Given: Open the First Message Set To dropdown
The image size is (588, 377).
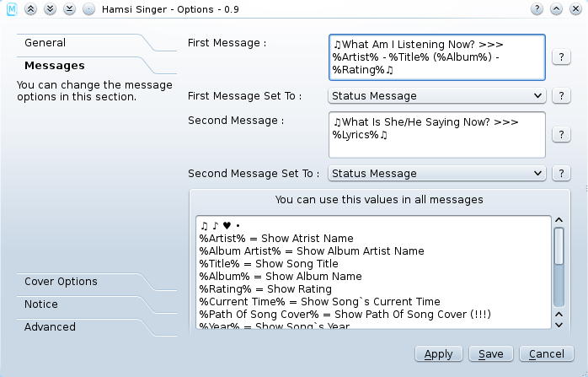Looking at the screenshot, I should coord(437,96).
